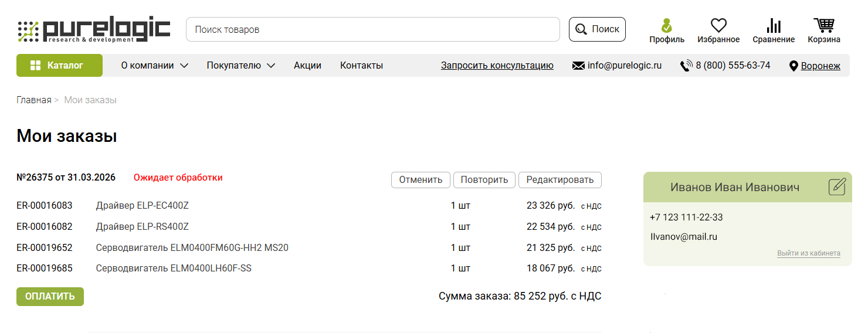Open product Драйвер ELP-EC400Z
The height and width of the screenshot is (333, 868).
tap(143, 206)
